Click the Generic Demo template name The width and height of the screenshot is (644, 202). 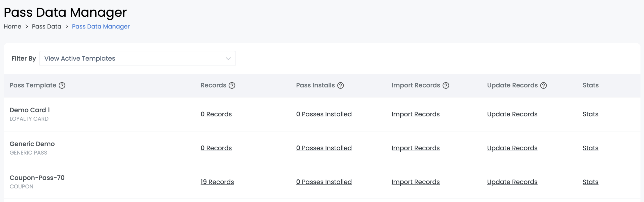[x=32, y=144]
